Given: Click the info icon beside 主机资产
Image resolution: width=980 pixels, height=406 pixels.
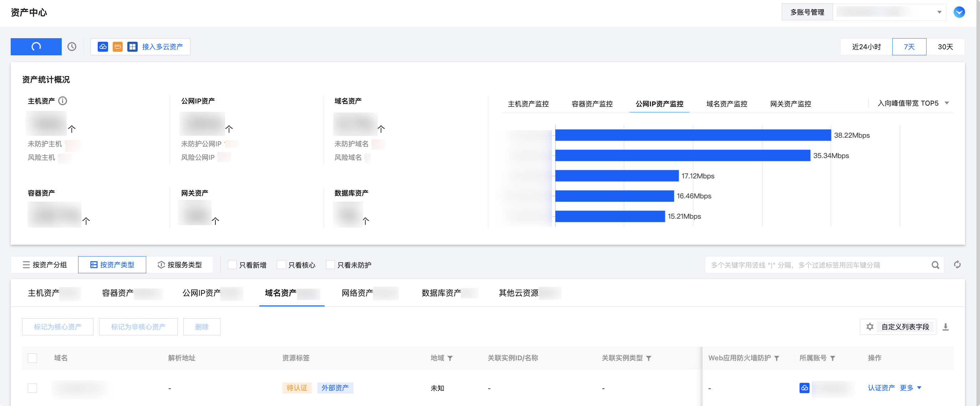Looking at the screenshot, I should click(63, 101).
